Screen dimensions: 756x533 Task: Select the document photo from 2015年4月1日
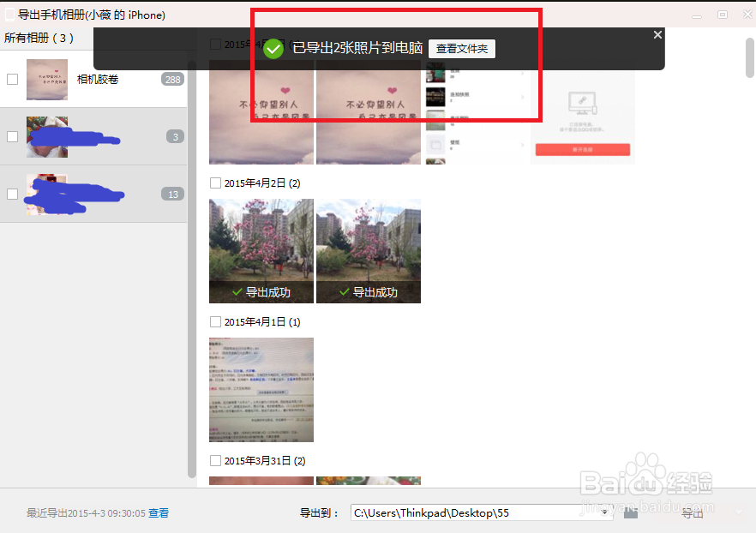pyautogui.click(x=261, y=390)
